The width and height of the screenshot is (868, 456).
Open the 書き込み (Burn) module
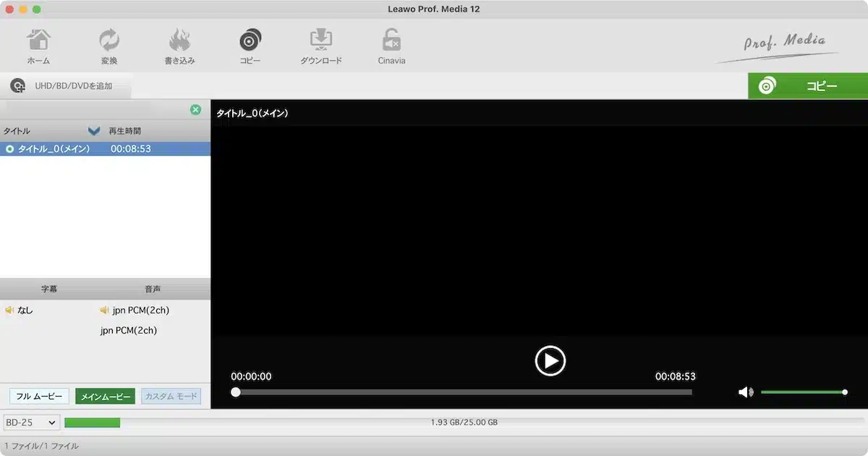179,47
